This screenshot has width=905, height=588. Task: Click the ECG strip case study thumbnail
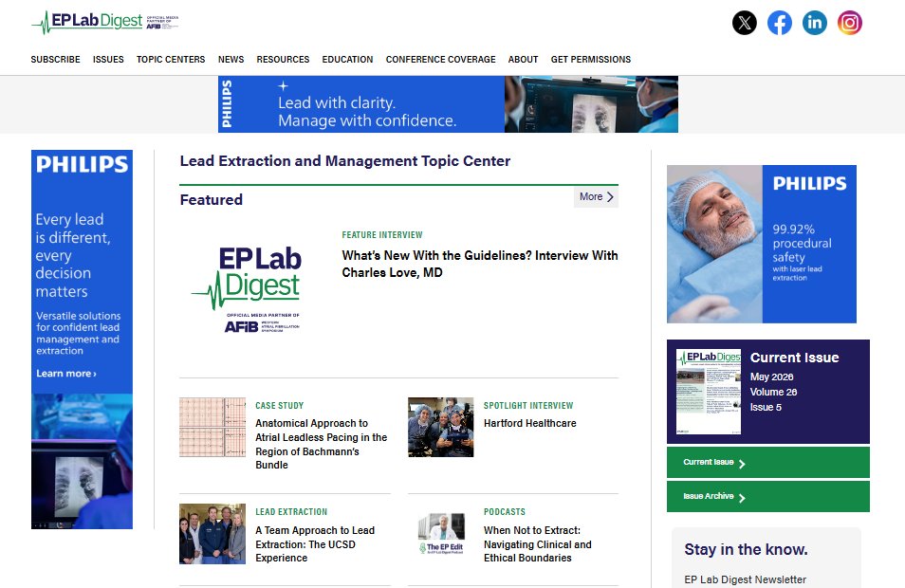coord(212,427)
